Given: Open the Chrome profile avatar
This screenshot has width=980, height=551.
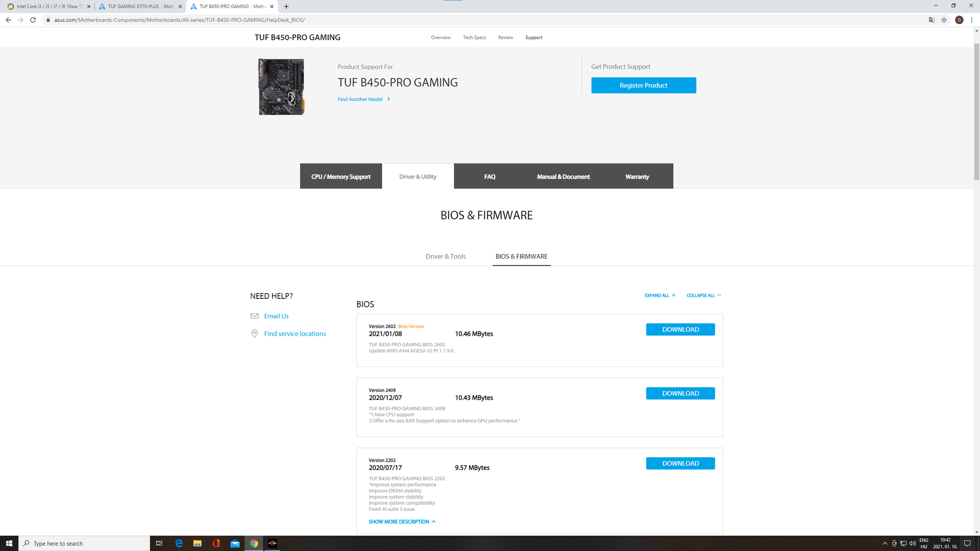Looking at the screenshot, I should 959,20.
